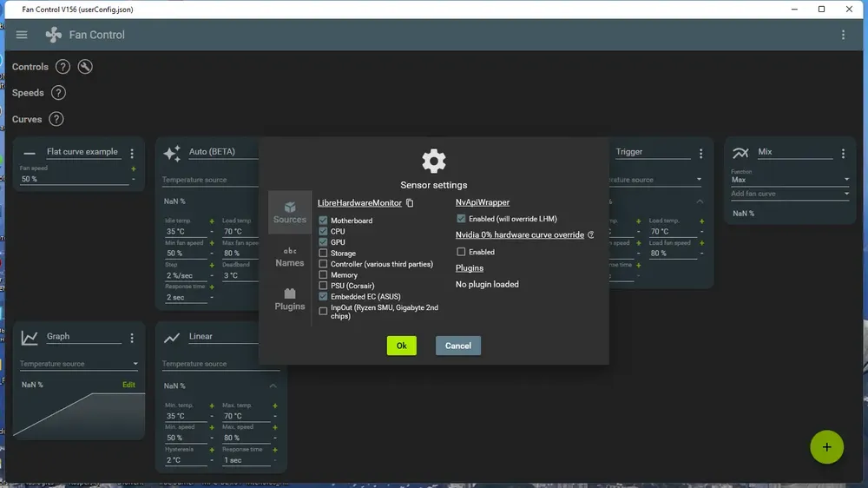This screenshot has width=868, height=488.
Task: Open Trigger temperature source dropdown arrow
Action: (699, 180)
